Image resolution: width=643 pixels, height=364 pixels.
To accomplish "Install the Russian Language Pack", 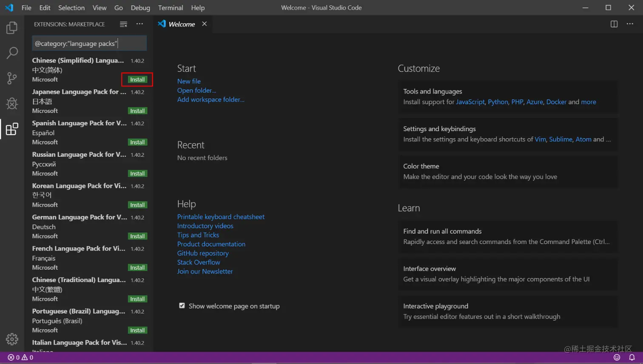I will coord(137,174).
